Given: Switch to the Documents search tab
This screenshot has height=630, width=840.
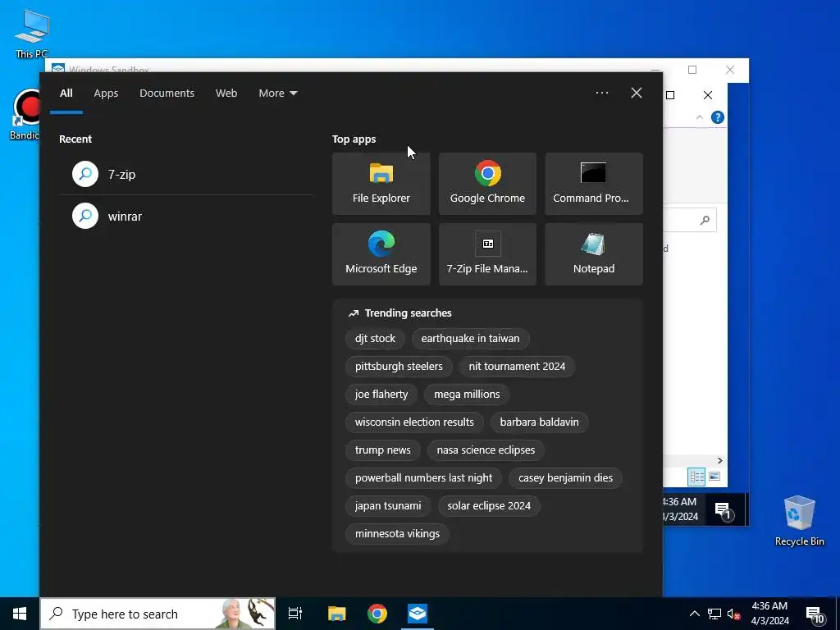Looking at the screenshot, I should point(167,93).
